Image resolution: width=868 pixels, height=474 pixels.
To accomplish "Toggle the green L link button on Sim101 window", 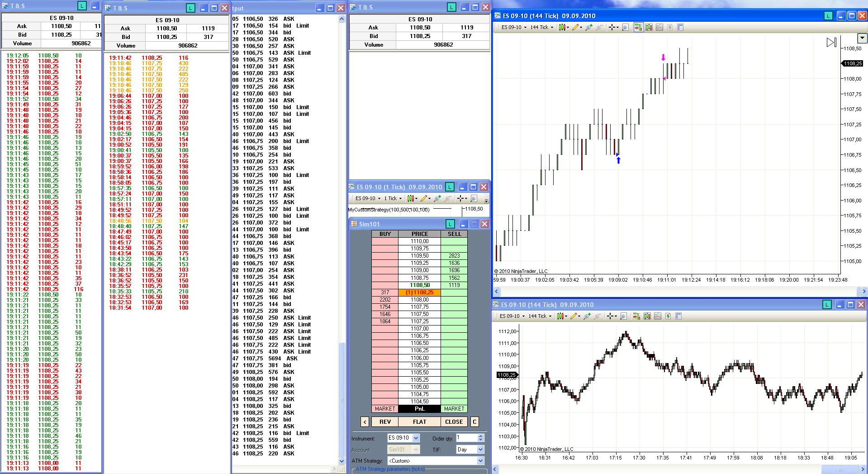I will (x=450, y=224).
